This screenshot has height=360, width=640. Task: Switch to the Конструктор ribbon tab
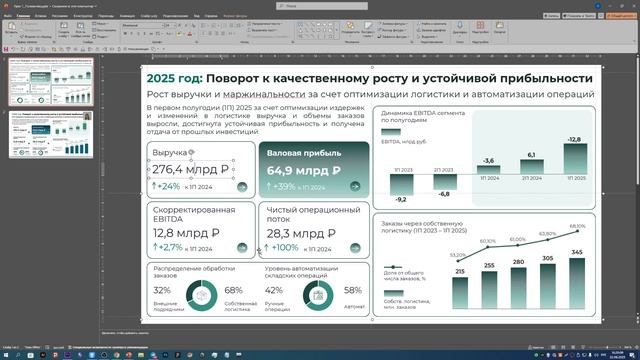(83, 16)
